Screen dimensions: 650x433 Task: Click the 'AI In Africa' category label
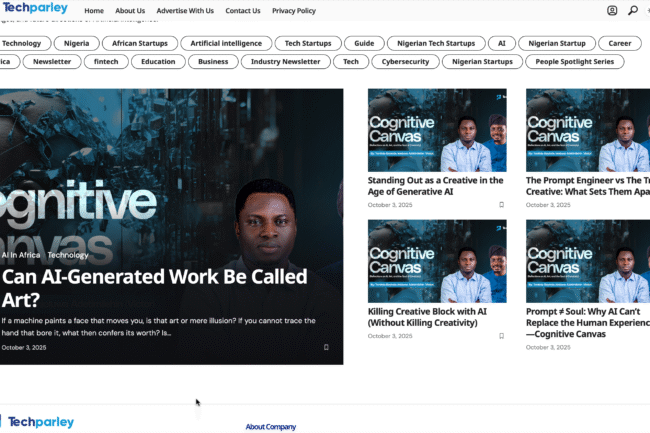[x=20, y=255]
